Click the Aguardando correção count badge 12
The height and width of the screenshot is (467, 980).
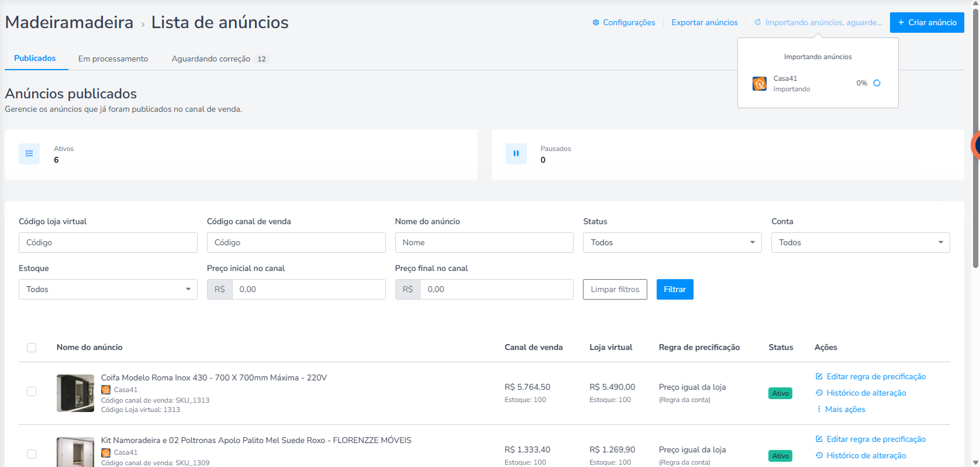pyautogui.click(x=261, y=59)
